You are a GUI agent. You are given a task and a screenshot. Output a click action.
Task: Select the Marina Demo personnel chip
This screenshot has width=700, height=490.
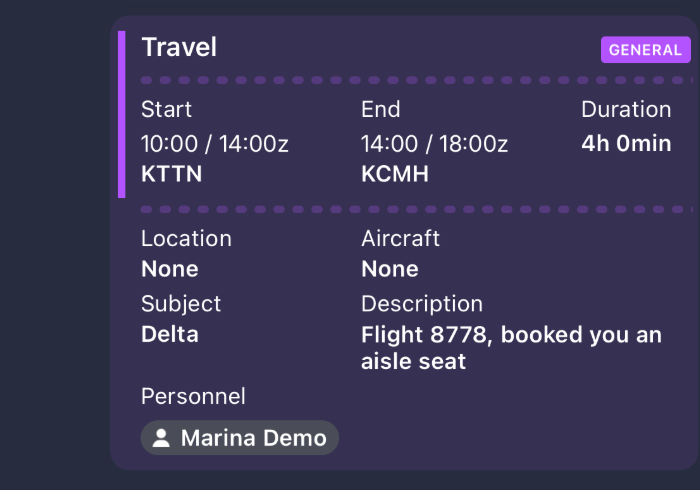coord(240,438)
